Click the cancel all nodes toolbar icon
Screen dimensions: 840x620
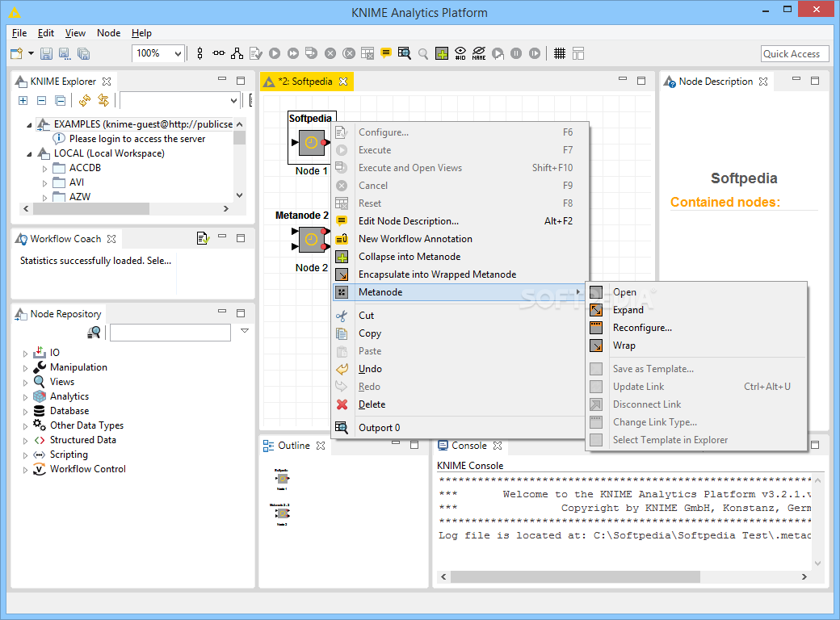tap(349, 53)
